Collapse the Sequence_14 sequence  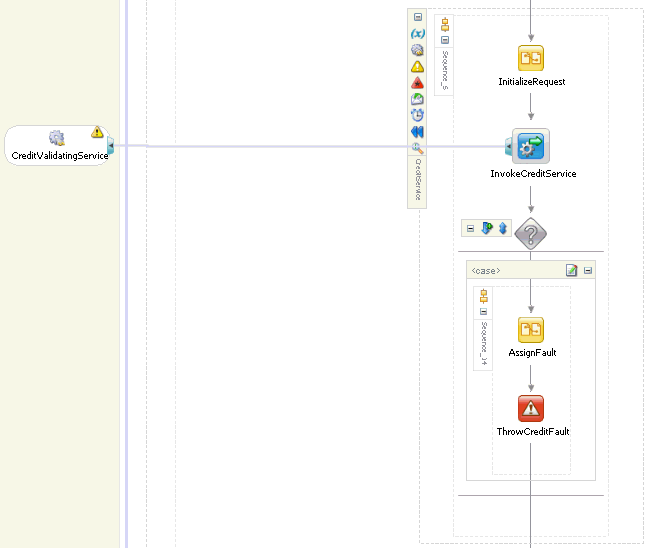tap(483, 312)
